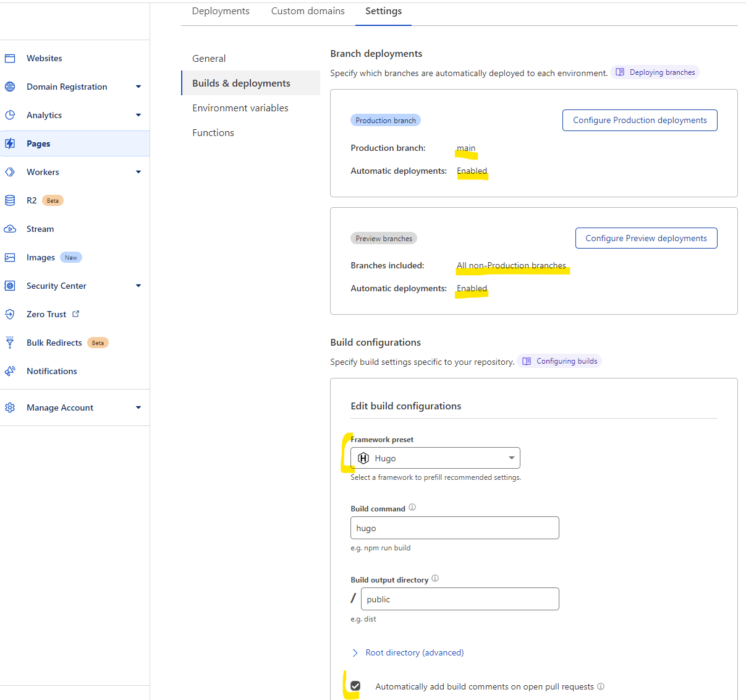Open the Build output directory info icon
746x700 pixels.
pyautogui.click(x=434, y=578)
